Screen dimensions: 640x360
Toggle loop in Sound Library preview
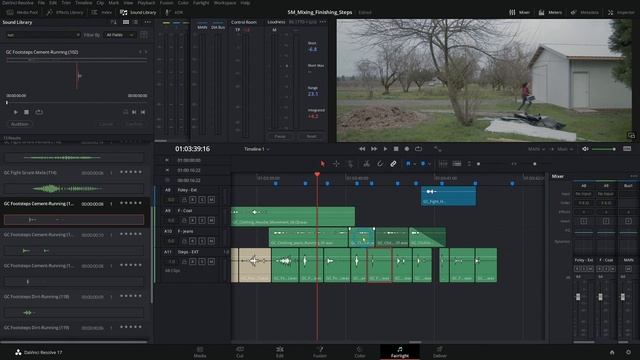point(39,112)
